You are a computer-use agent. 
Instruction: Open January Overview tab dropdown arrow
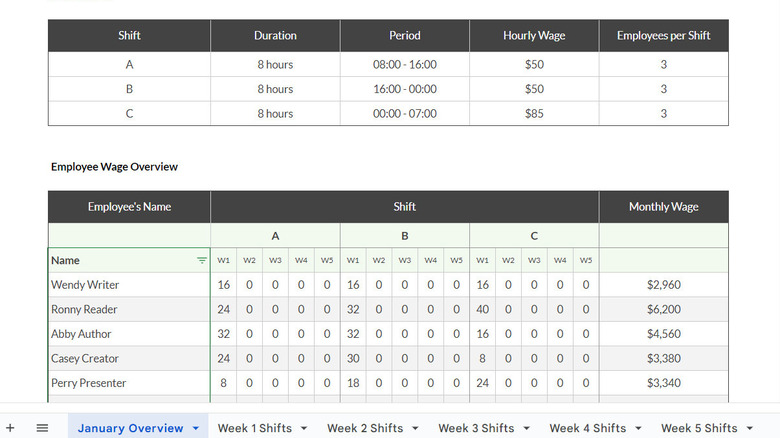tap(196, 429)
